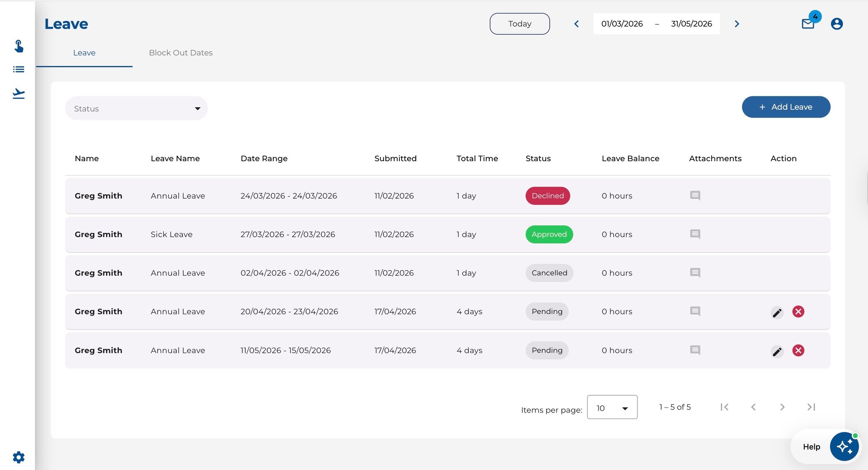
Task: Open the Items per page dropdown
Action: (612, 407)
